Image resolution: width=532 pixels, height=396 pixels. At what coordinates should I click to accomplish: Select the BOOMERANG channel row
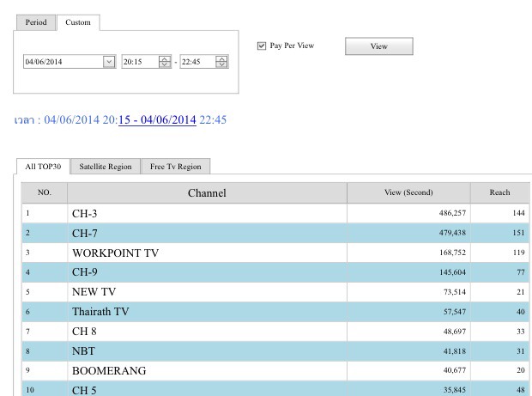(x=275, y=370)
